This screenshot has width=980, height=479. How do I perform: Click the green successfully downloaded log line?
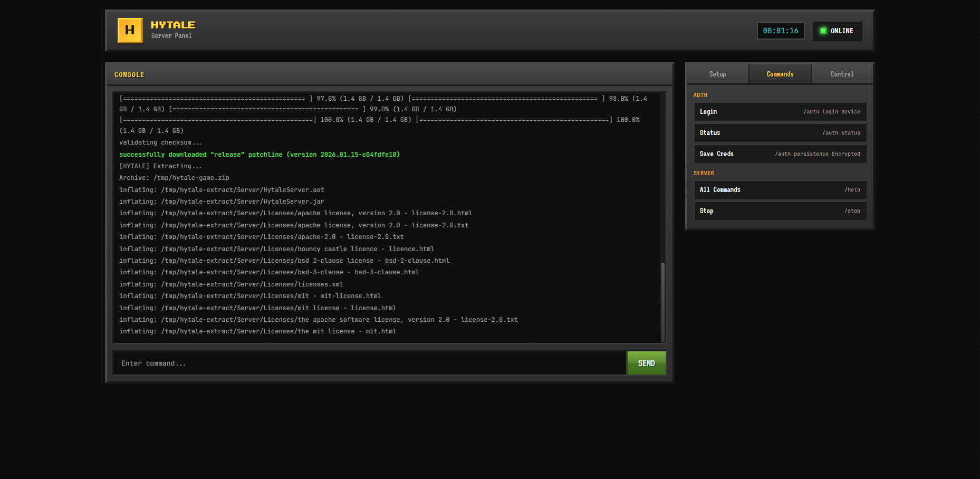[259, 155]
